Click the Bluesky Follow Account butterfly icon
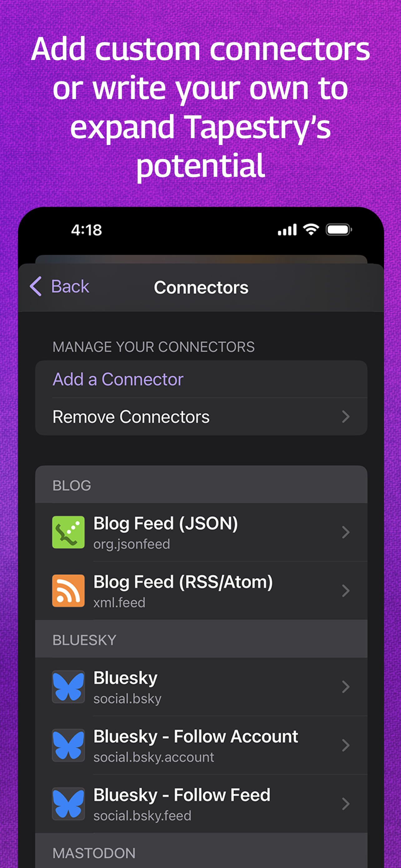The width and height of the screenshot is (401, 868). pyautogui.click(x=68, y=745)
